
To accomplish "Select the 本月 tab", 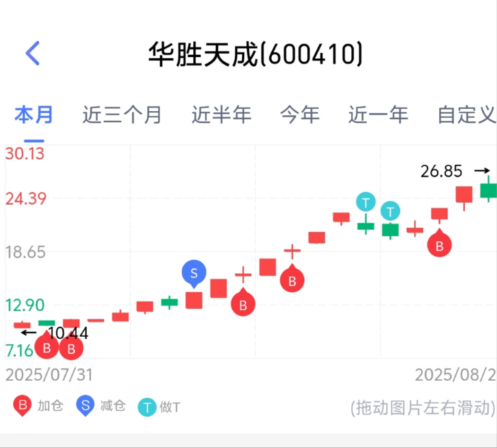I will point(34,115).
